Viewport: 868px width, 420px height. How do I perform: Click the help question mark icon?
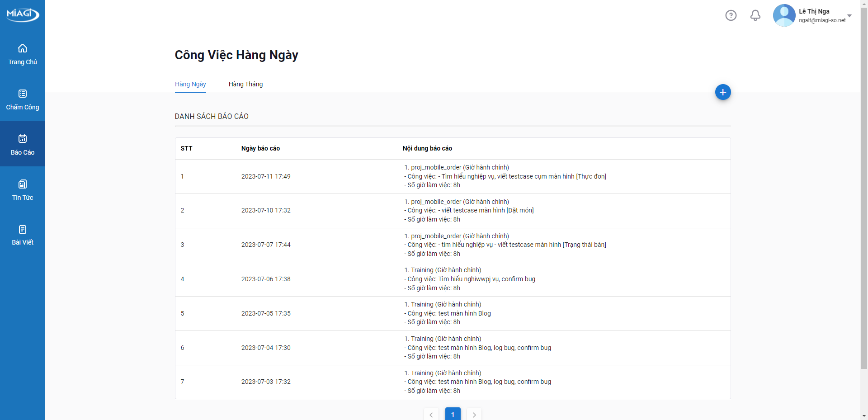click(731, 15)
